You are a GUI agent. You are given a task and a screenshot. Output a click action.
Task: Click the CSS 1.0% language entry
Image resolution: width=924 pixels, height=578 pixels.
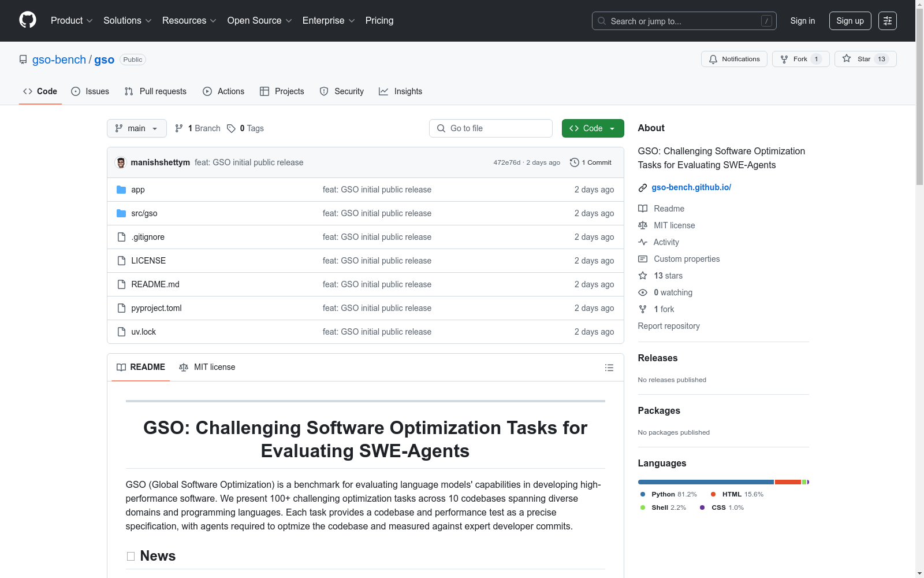[x=722, y=507]
